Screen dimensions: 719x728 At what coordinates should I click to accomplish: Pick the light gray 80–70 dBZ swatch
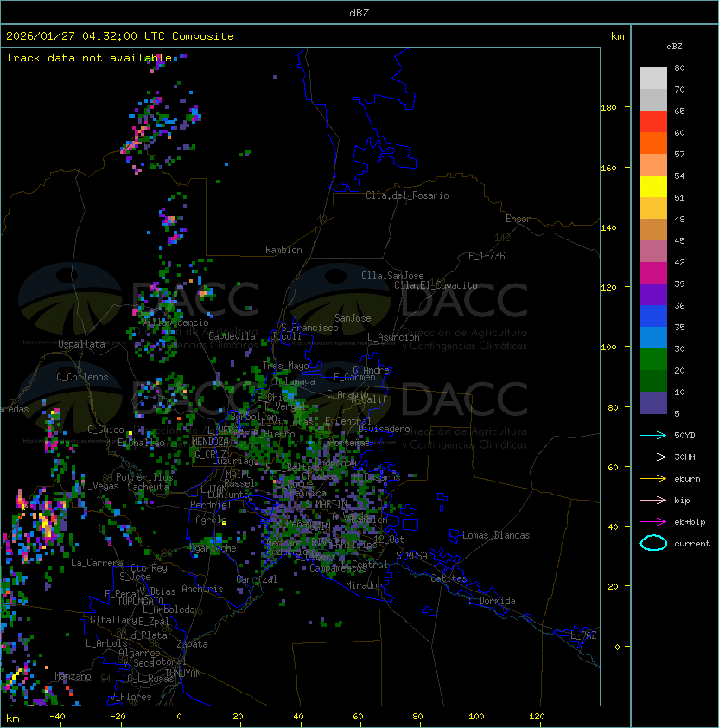[653, 78]
